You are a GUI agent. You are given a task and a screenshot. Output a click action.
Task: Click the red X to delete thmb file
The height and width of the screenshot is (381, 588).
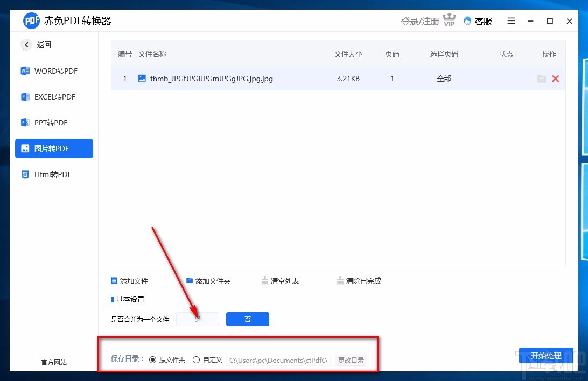(555, 79)
